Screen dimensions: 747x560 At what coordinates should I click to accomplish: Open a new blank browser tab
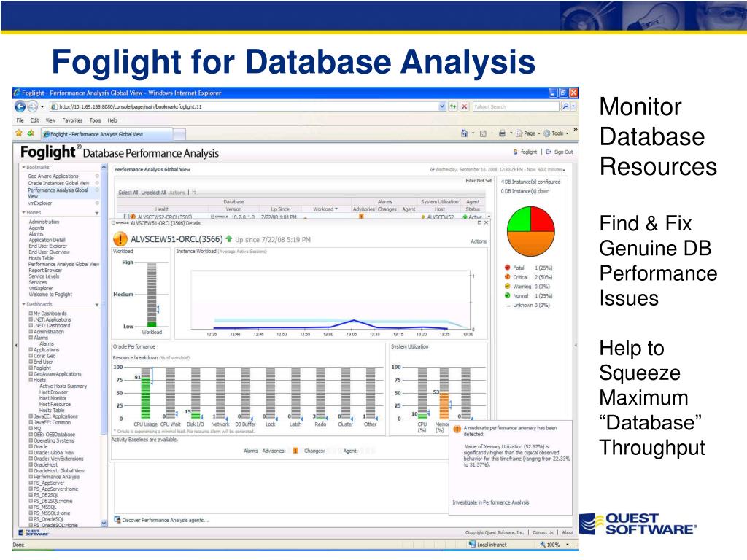pos(179,135)
